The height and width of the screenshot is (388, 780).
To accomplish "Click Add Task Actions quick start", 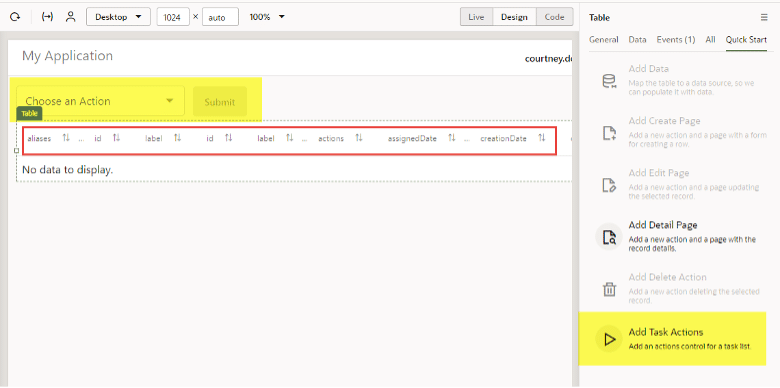I will [673, 339].
